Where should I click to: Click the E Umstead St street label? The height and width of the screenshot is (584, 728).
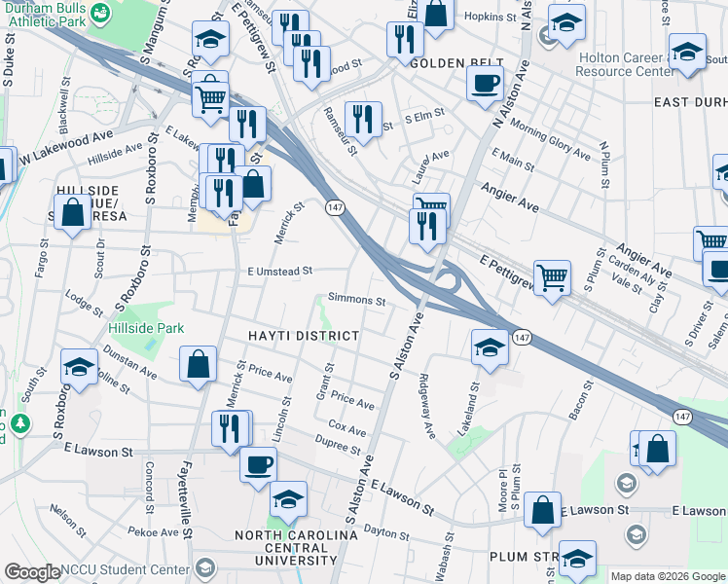coord(280,272)
